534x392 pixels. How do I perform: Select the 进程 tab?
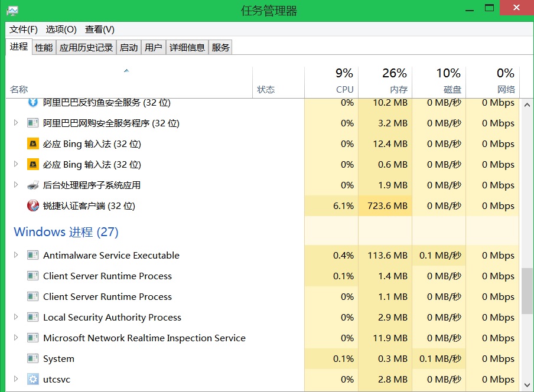tap(19, 47)
